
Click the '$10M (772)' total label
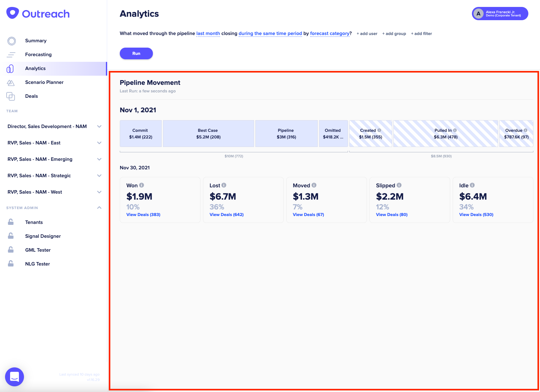click(234, 156)
